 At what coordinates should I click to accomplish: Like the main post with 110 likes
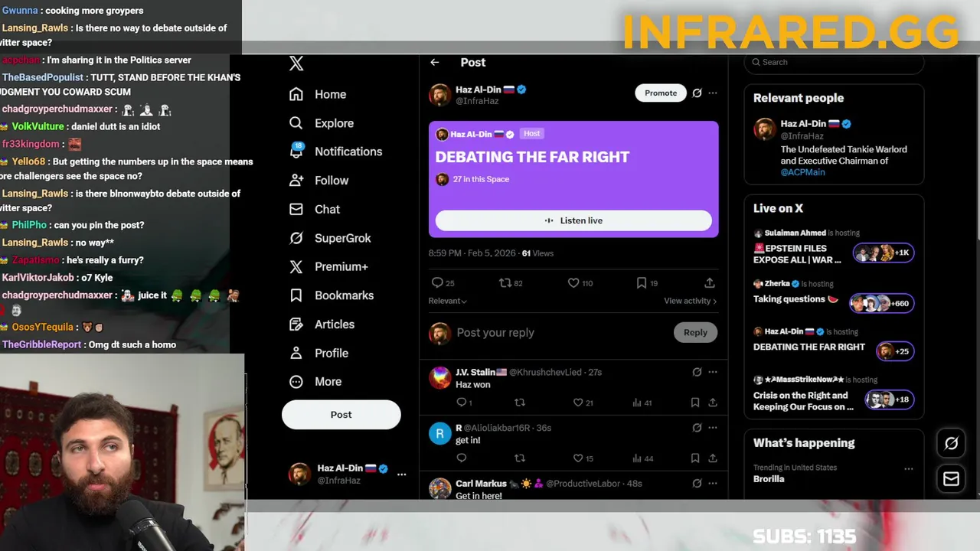580,283
